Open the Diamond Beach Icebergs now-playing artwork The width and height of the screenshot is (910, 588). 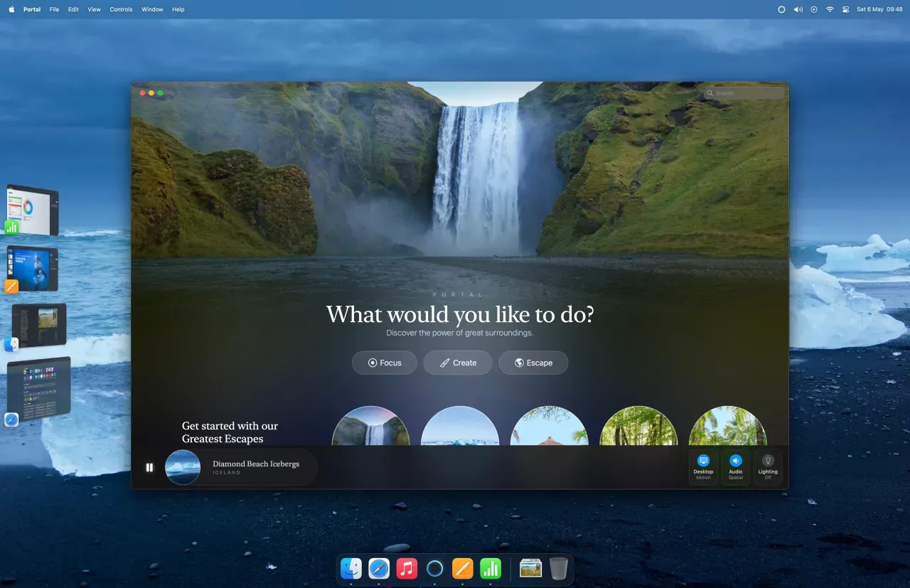pos(183,467)
